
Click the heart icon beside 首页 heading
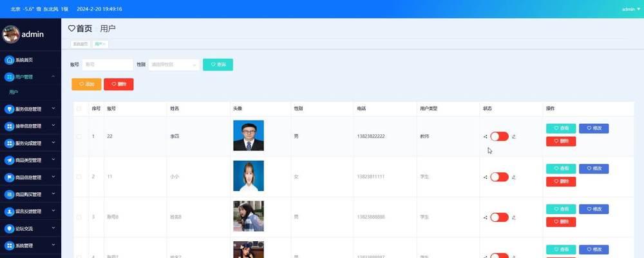coord(71,28)
